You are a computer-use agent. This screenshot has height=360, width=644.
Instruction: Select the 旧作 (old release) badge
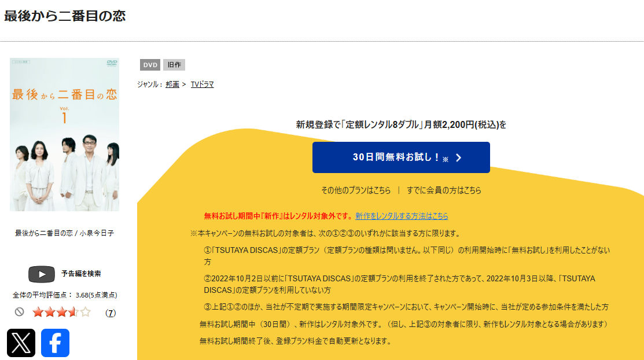pyautogui.click(x=174, y=65)
